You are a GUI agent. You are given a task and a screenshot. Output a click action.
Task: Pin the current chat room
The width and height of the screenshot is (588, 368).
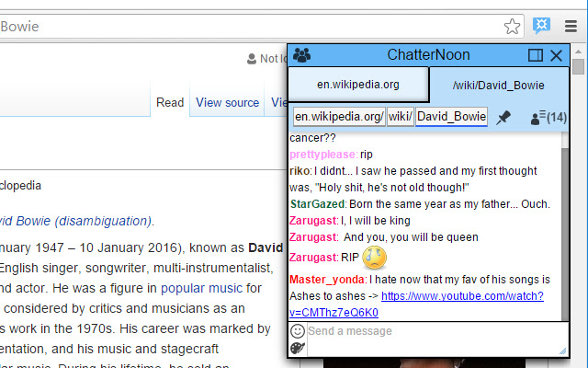pos(503,118)
